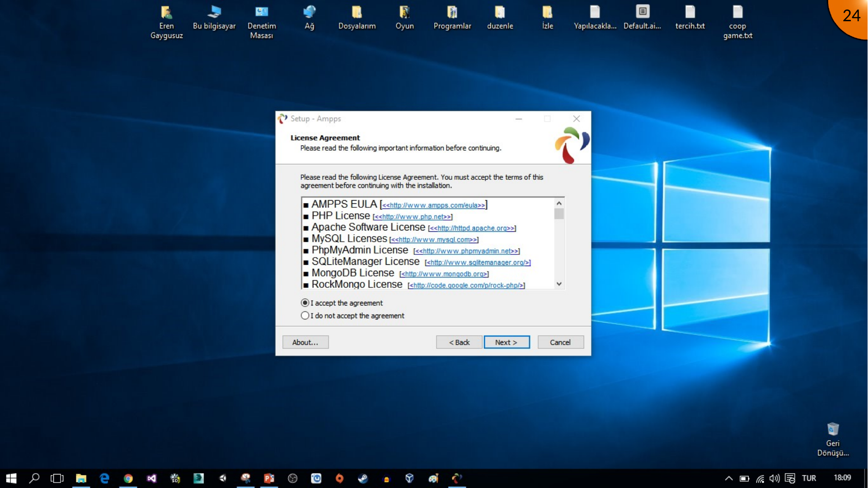The image size is (868, 488).
Task: Select the tercih.txt file icon
Action: (x=690, y=18)
